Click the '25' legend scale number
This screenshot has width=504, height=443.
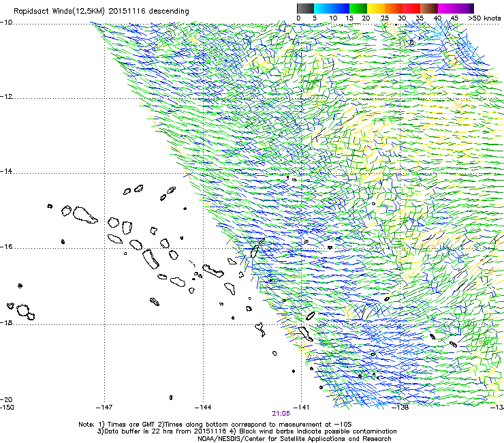pyautogui.click(x=384, y=18)
